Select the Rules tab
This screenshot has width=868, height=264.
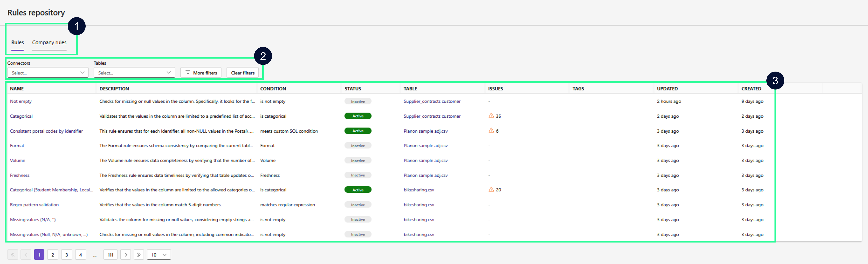click(18, 42)
